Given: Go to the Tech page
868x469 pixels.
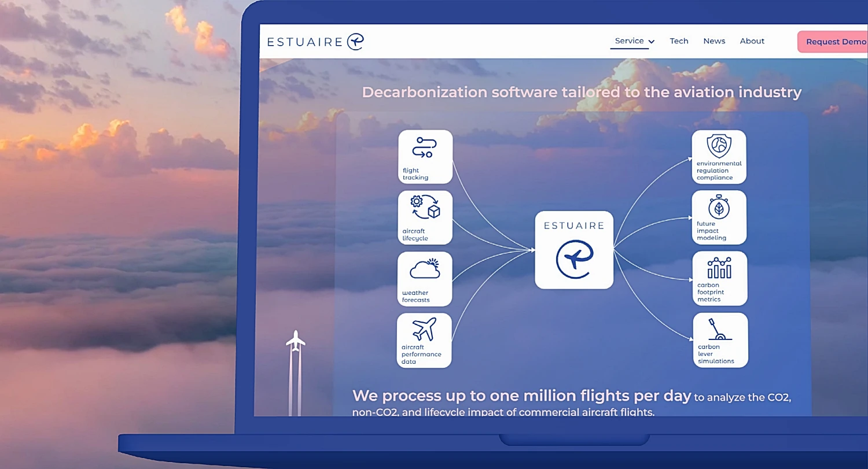Looking at the screenshot, I should 679,41.
